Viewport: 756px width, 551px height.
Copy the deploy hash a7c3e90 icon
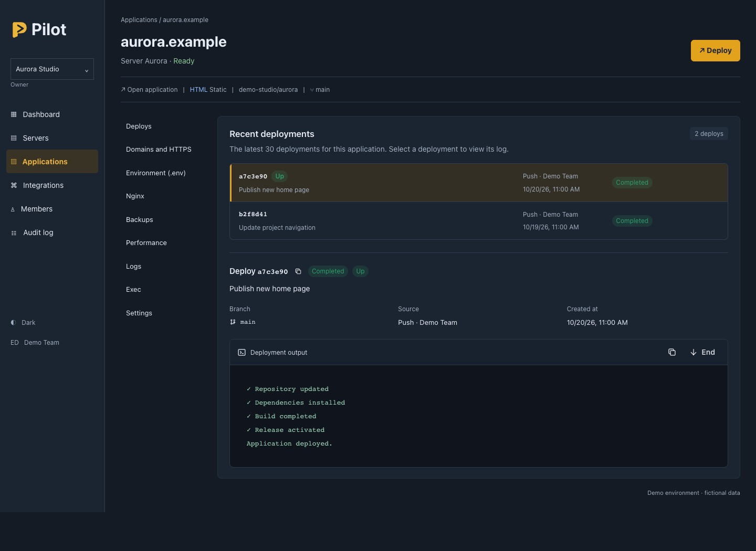[x=298, y=271]
